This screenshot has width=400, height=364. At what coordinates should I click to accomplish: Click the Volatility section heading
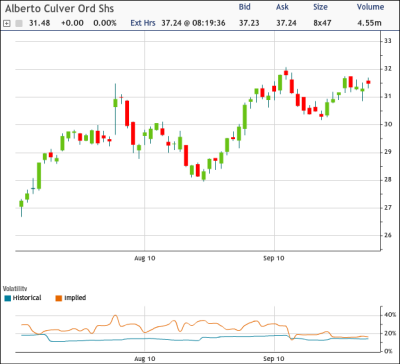click(x=15, y=287)
